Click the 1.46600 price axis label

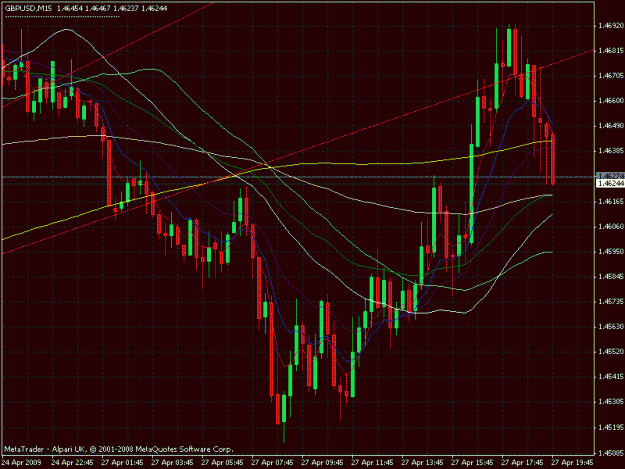tap(610, 101)
